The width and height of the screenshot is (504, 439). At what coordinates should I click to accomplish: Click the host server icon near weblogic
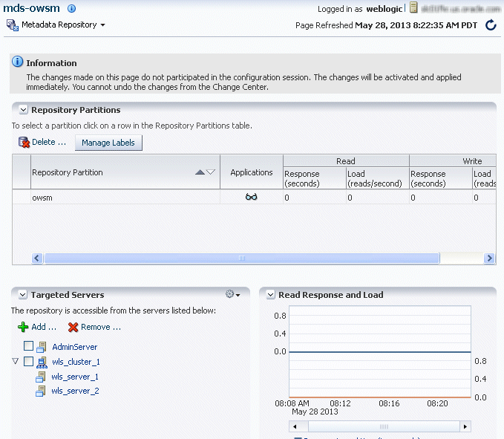click(x=413, y=7)
